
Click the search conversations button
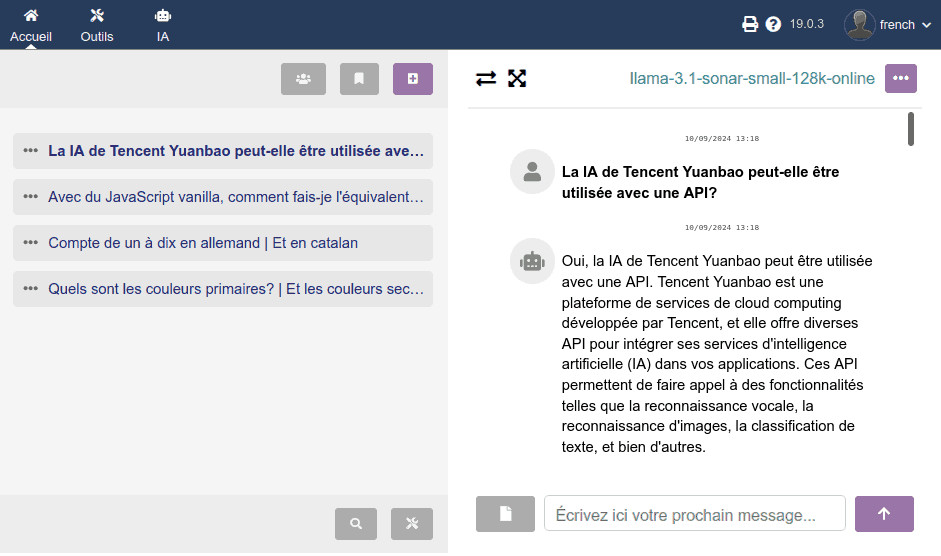356,524
